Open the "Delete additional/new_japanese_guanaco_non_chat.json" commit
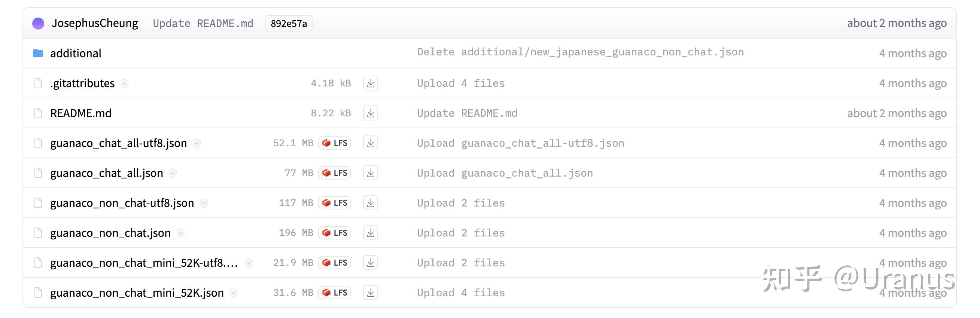This screenshot has height=318, width=980. point(580,52)
